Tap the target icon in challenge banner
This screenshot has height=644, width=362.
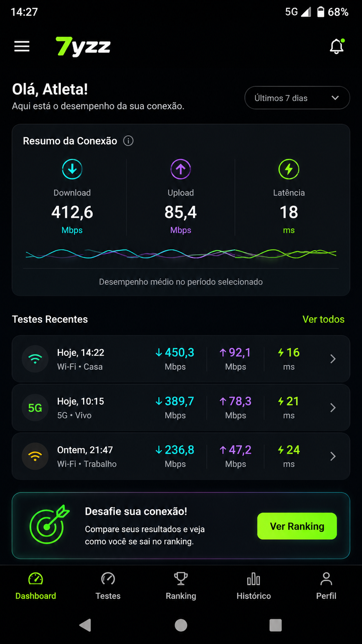pyautogui.click(x=49, y=525)
